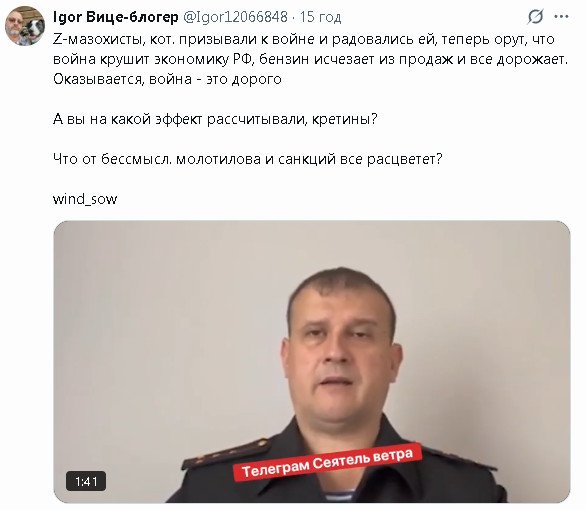Open the @Igor12066848 handle link
The height and width of the screenshot is (510, 586).
235,17
